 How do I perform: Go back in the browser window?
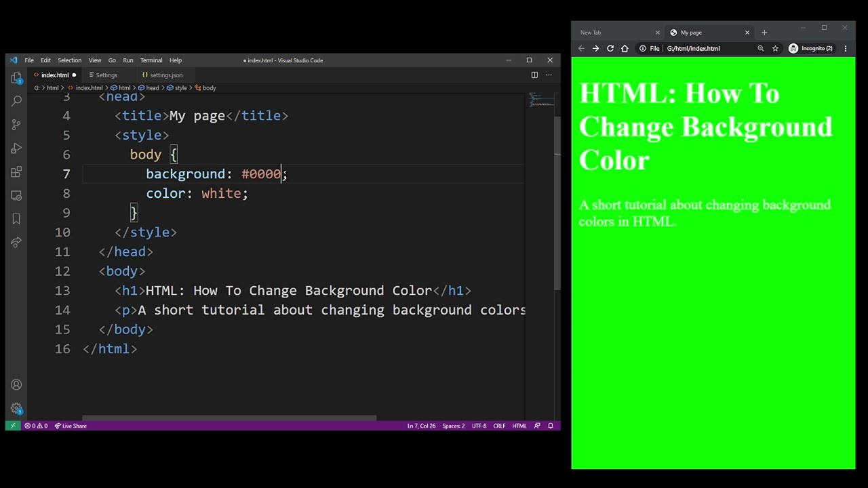tap(581, 48)
